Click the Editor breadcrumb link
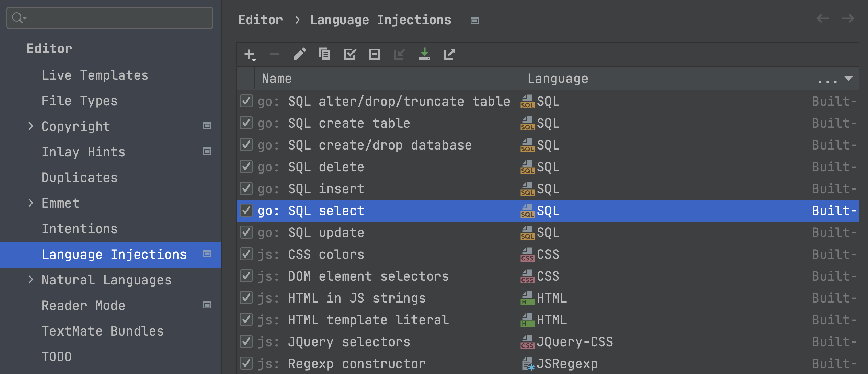Screen dimensions: 868x374 tap(260, 20)
